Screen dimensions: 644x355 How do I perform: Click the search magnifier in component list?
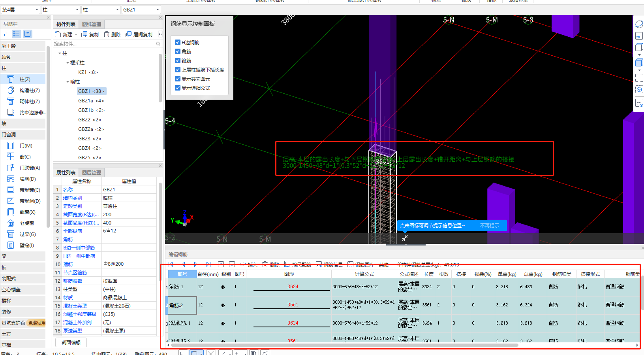click(x=158, y=44)
